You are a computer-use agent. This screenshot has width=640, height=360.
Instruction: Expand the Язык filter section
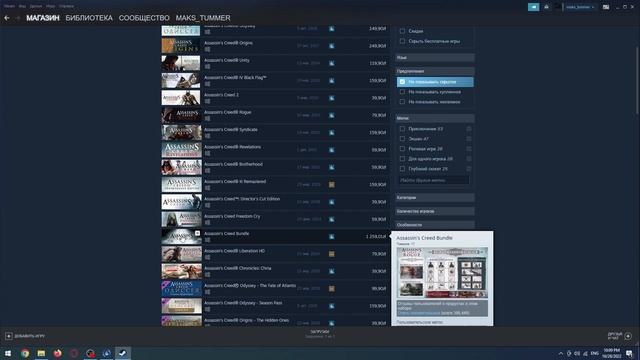click(x=435, y=58)
